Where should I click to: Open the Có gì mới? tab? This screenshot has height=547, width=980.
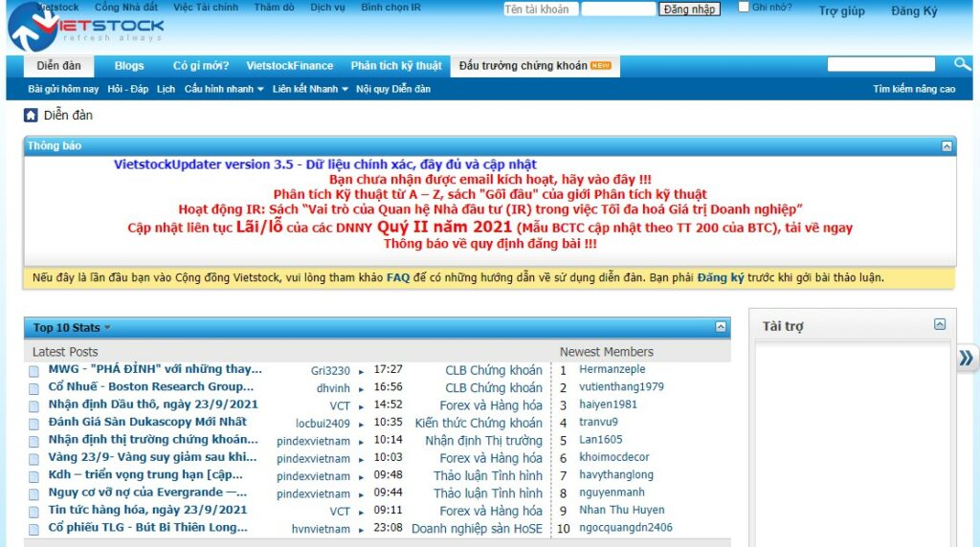pyautogui.click(x=201, y=66)
